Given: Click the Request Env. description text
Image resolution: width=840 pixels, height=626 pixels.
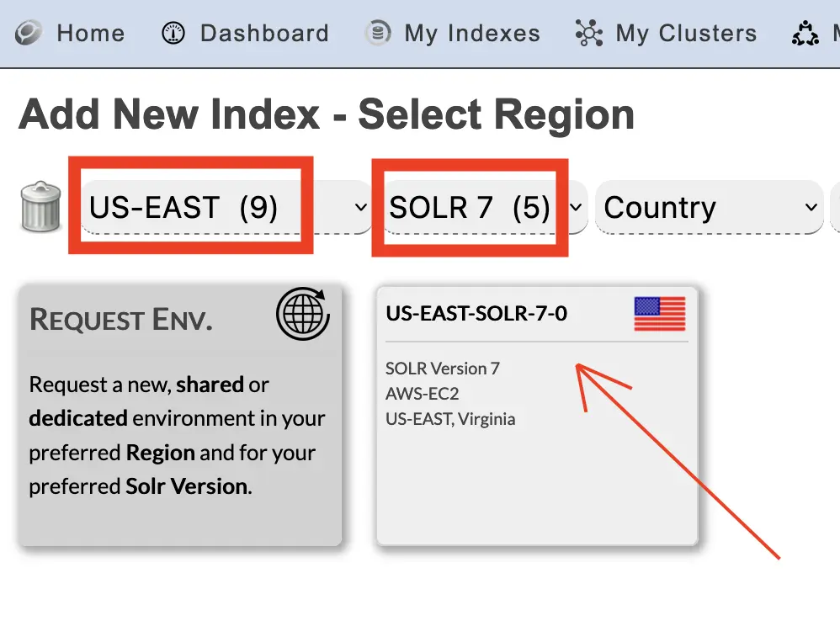Looking at the screenshot, I should 177,435.
